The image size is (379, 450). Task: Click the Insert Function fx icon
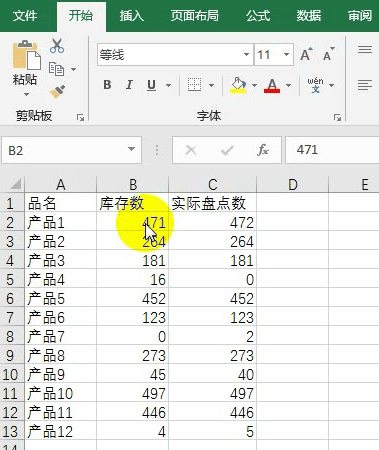263,150
